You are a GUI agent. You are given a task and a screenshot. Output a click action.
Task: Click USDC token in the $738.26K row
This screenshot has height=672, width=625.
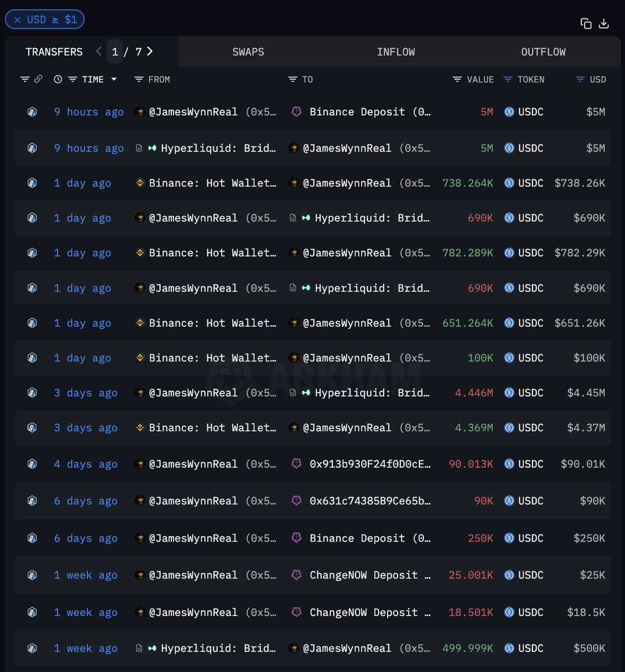530,183
